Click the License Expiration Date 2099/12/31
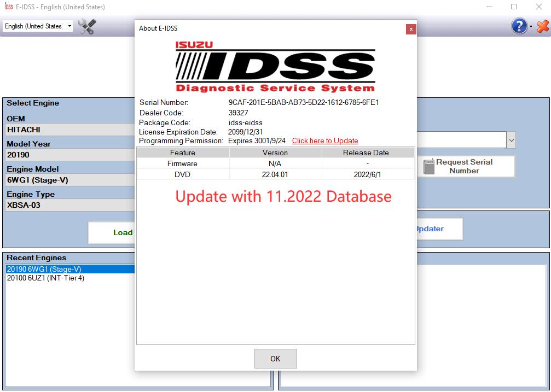The width and height of the screenshot is (551, 392). (x=245, y=132)
